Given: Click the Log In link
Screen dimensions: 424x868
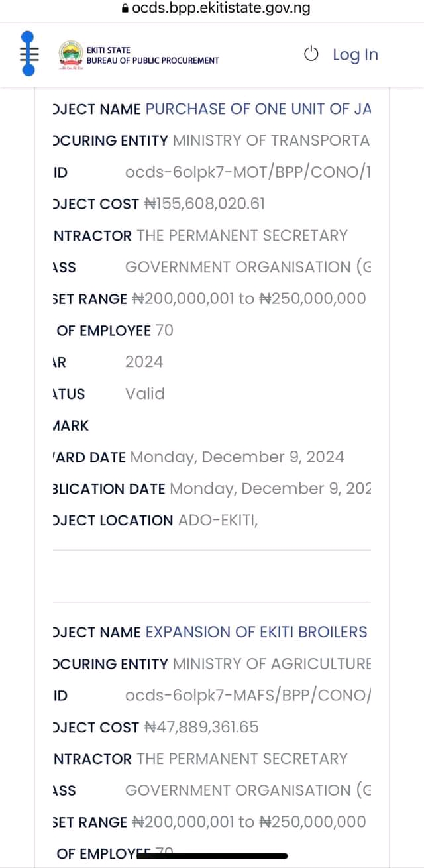Looking at the screenshot, I should point(355,54).
